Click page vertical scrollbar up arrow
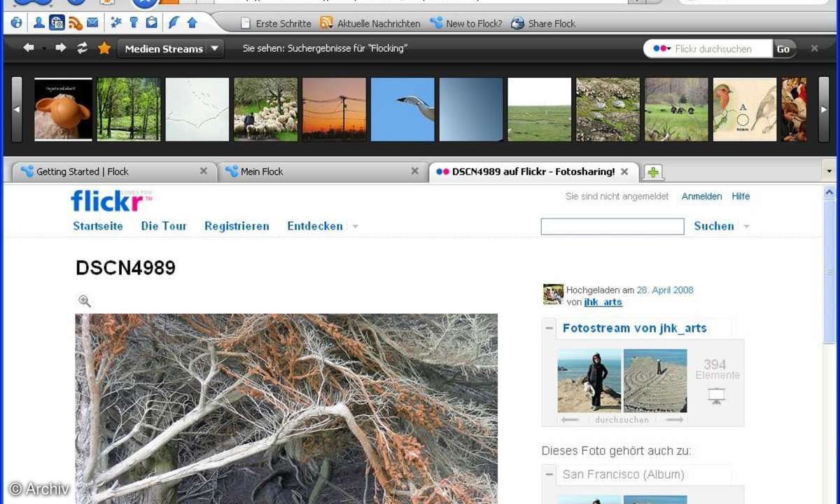Image resolution: width=840 pixels, height=504 pixels. pos(829,192)
